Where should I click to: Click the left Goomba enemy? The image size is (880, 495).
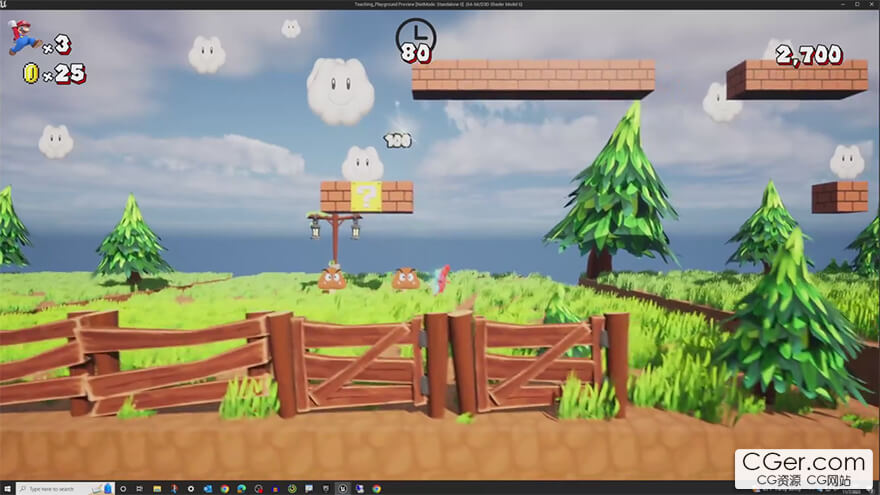[x=332, y=277]
